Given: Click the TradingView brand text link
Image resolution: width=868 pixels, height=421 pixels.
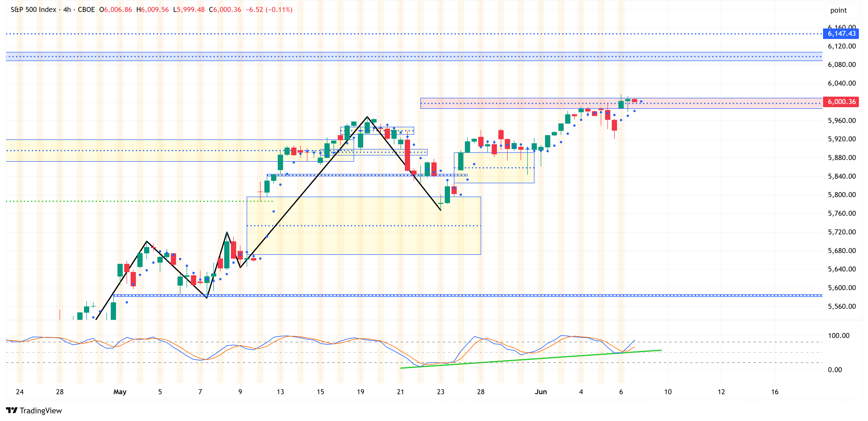Looking at the screenshot, I should click(x=40, y=410).
